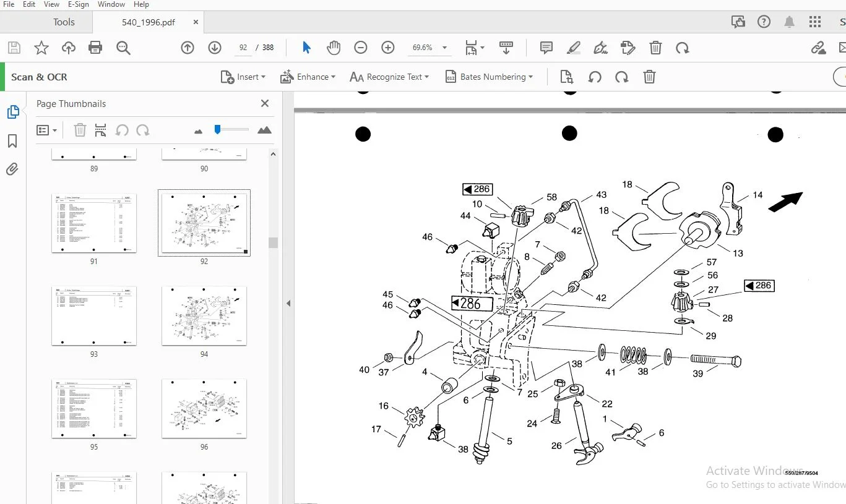Click the current page number field
Viewport: 846px width, 504px height.
pyautogui.click(x=243, y=48)
